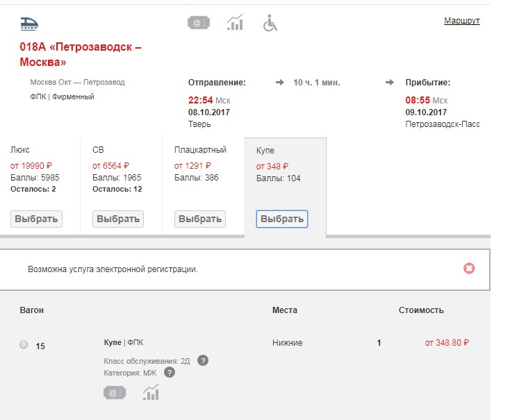
Task: Click the wheelchair accessibility icon
Action: coord(270,24)
